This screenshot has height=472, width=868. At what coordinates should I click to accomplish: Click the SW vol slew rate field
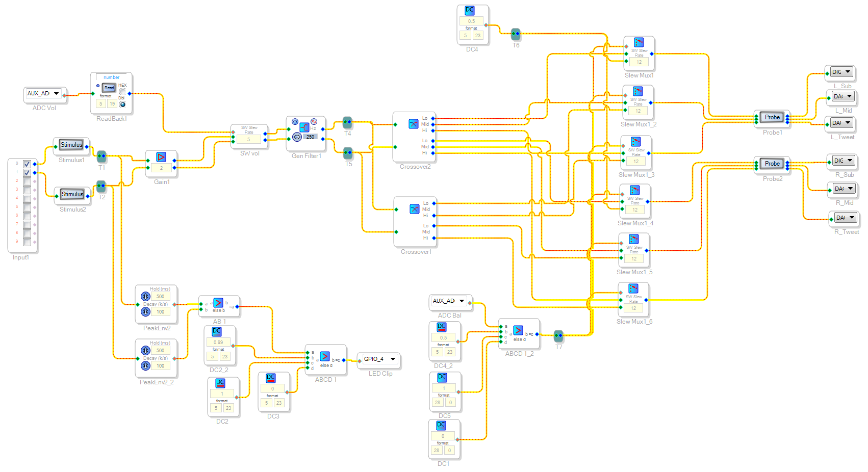(x=249, y=139)
